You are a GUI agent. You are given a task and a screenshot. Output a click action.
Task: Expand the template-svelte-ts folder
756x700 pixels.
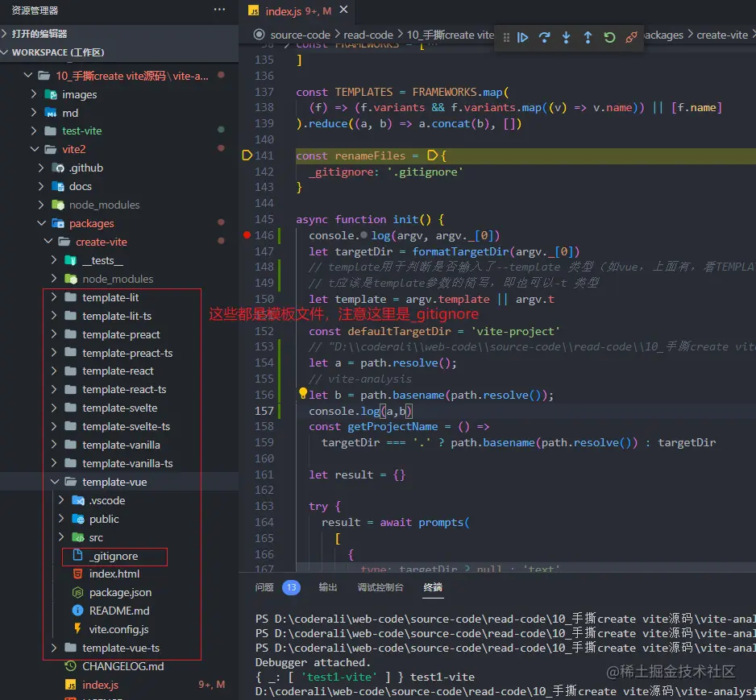[126, 426]
